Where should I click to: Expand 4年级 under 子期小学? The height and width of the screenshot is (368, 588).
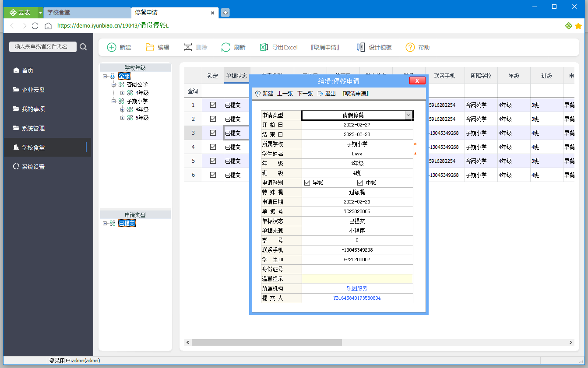(x=122, y=109)
